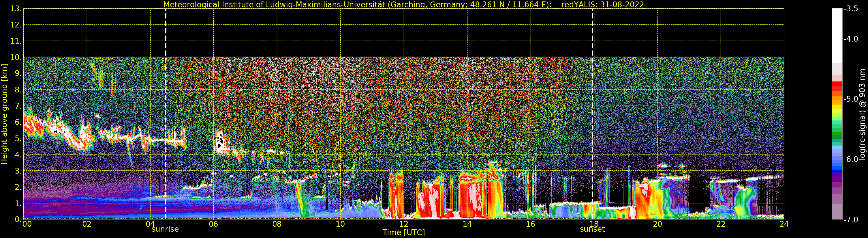Click the colorbar tick label -7.0
The image size is (868, 238).
(x=851, y=220)
